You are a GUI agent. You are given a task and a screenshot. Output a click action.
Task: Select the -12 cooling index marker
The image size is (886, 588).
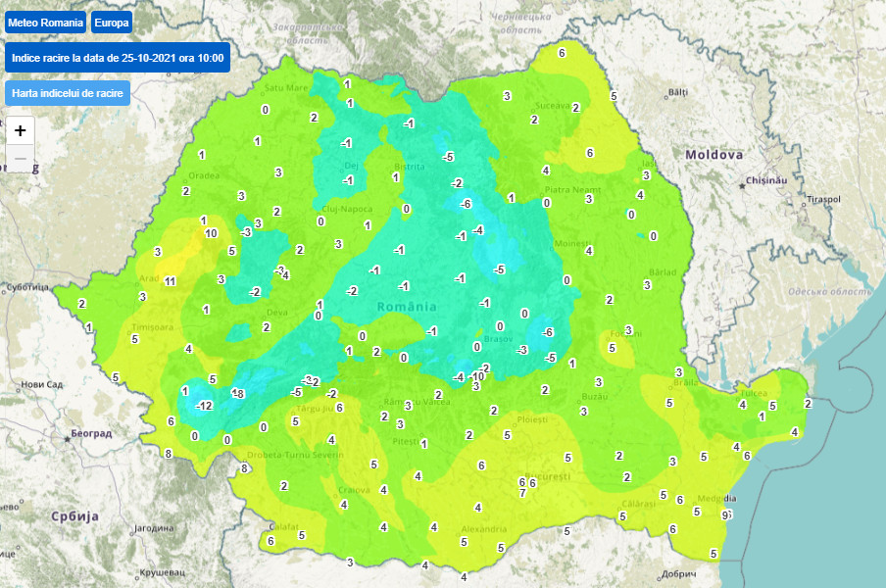point(204,406)
